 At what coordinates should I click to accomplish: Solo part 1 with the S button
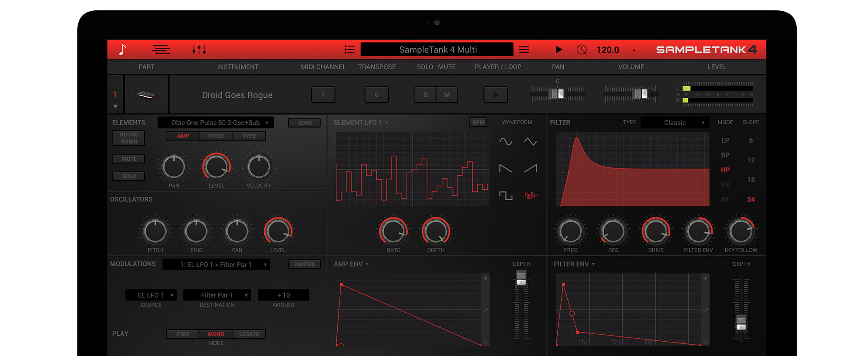(x=425, y=95)
